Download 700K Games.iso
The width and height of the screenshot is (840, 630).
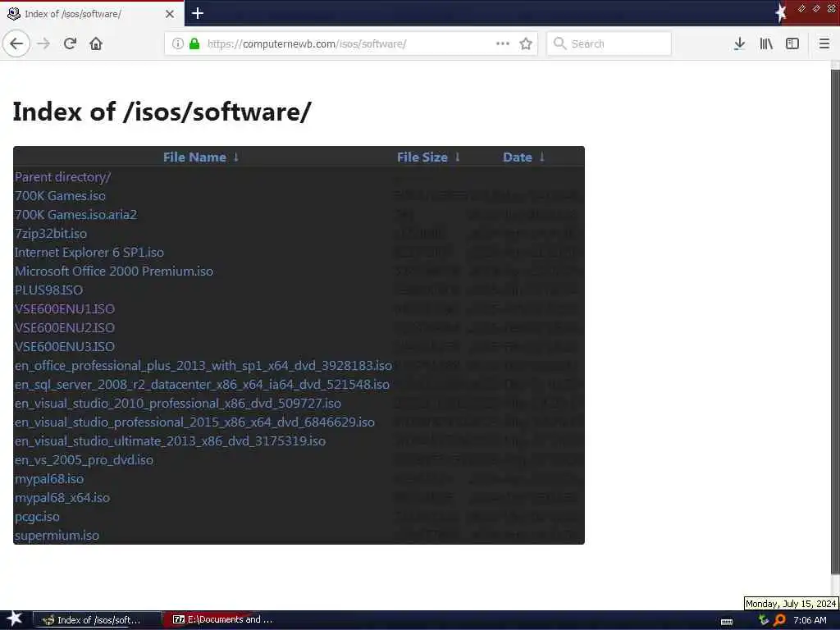click(x=60, y=195)
